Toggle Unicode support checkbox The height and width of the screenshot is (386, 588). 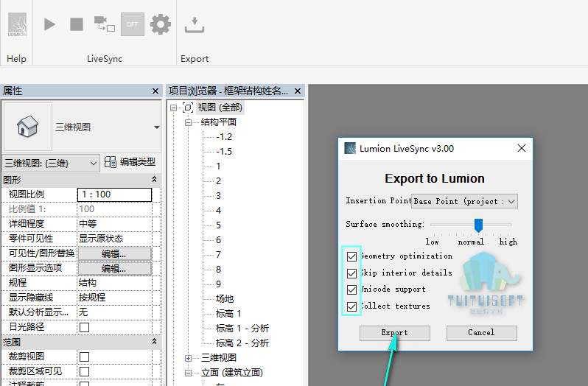pos(351,289)
